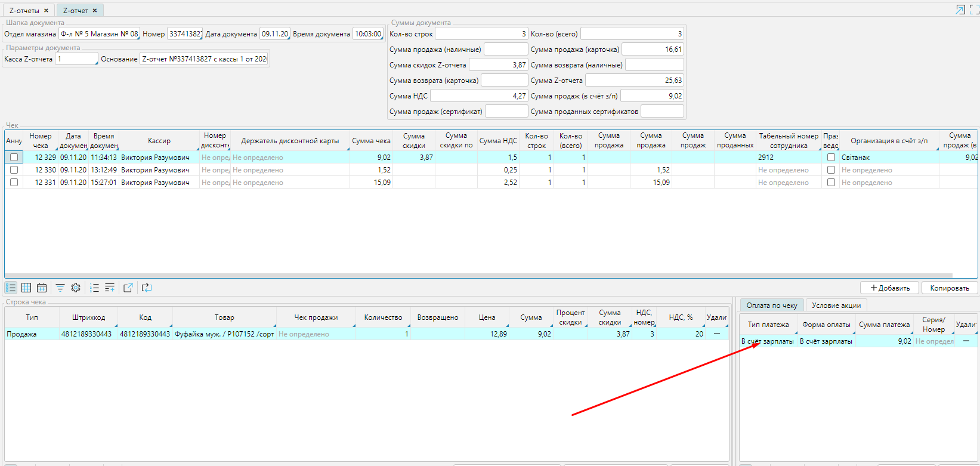Check the annul checkbox for receipt 12 329
Image resolution: width=980 pixels, height=466 pixels.
click(14, 158)
